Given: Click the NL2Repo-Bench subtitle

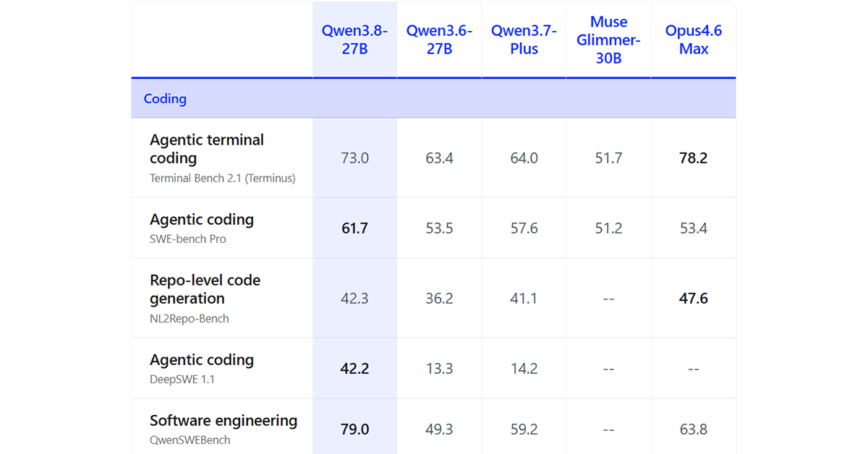Looking at the screenshot, I should (x=190, y=318).
